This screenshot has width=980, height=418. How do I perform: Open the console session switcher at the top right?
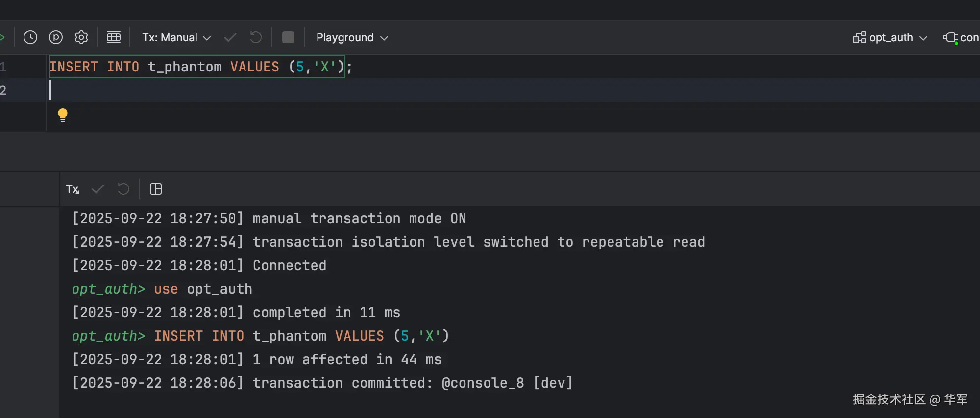point(960,38)
